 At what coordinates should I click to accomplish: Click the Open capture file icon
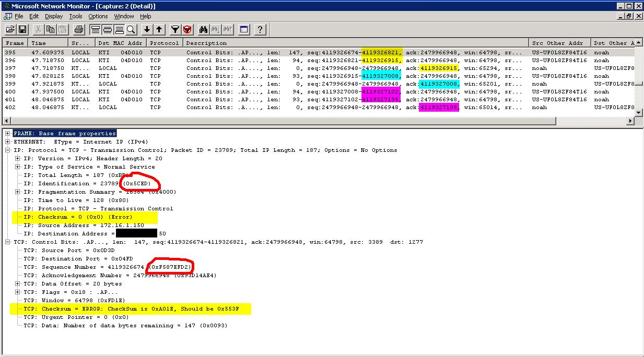[10, 29]
